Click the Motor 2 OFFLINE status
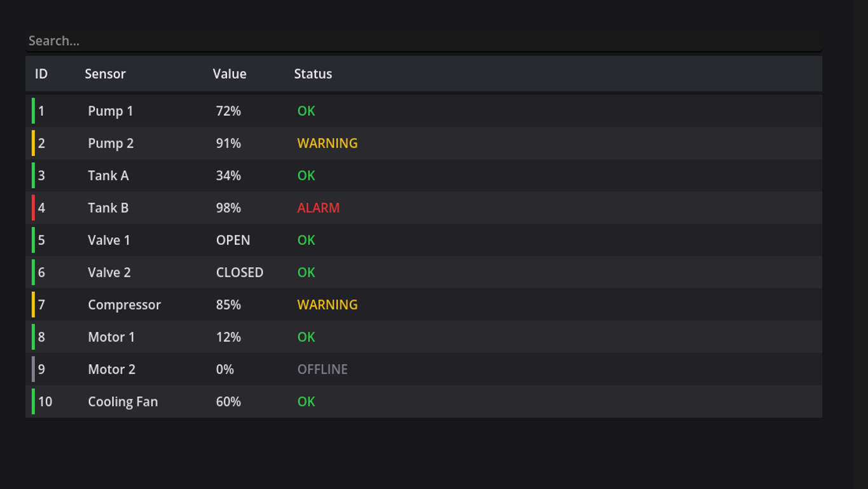 (322, 369)
